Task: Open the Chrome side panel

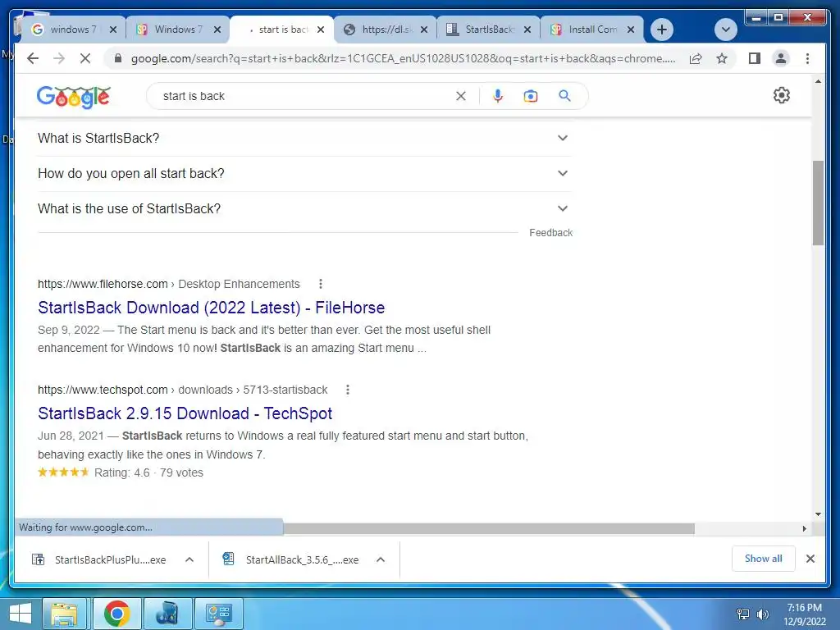Action: pyautogui.click(x=755, y=58)
